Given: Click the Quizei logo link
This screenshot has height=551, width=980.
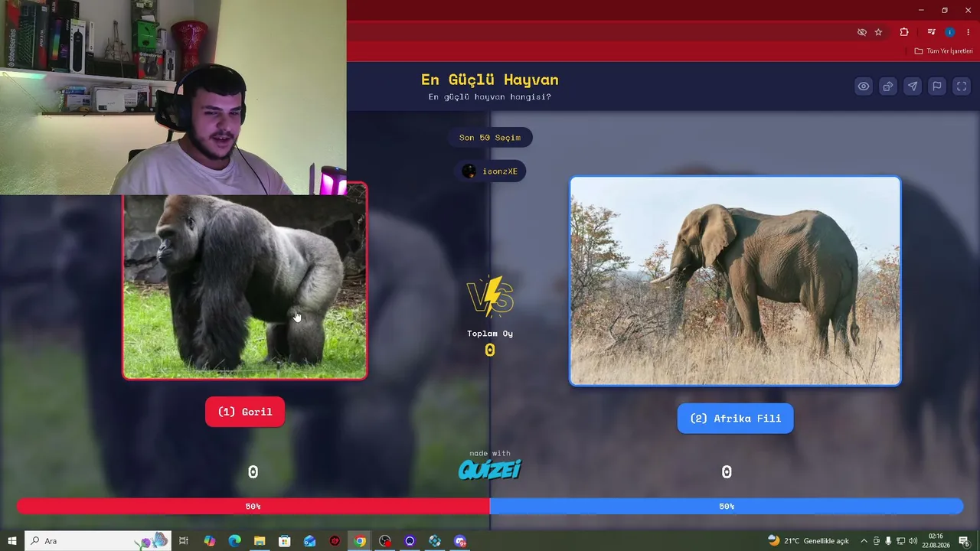Looking at the screenshot, I should [x=490, y=469].
